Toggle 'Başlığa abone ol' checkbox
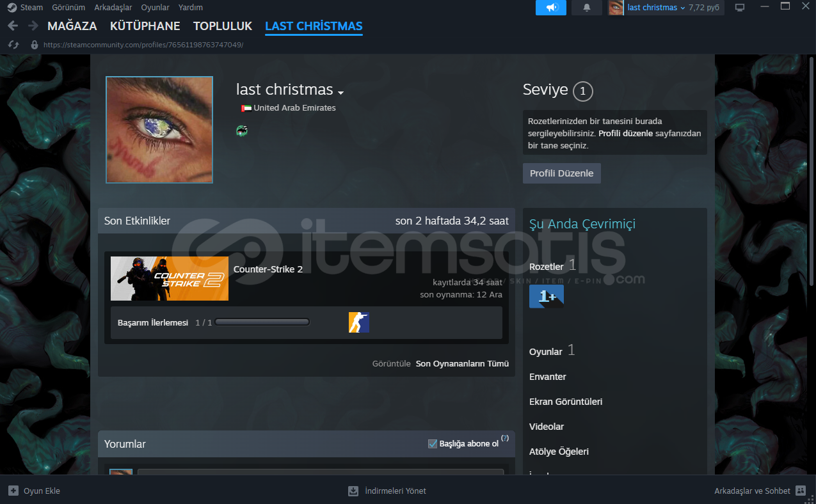This screenshot has height=504, width=816. pyautogui.click(x=433, y=444)
